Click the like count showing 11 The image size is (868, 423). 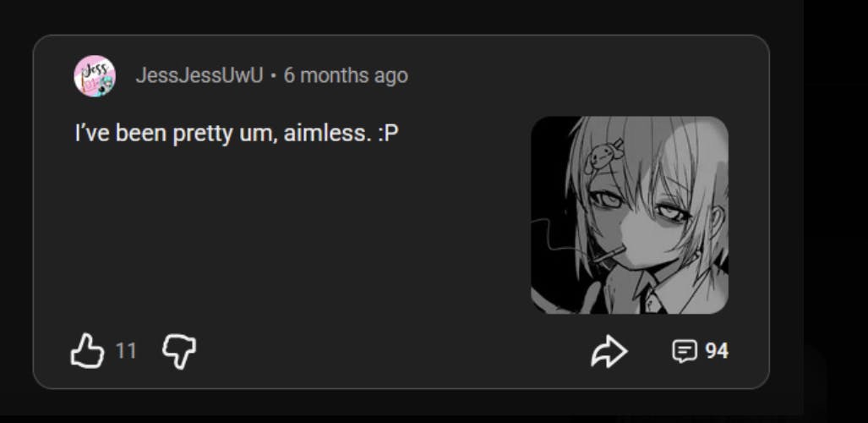click(126, 351)
